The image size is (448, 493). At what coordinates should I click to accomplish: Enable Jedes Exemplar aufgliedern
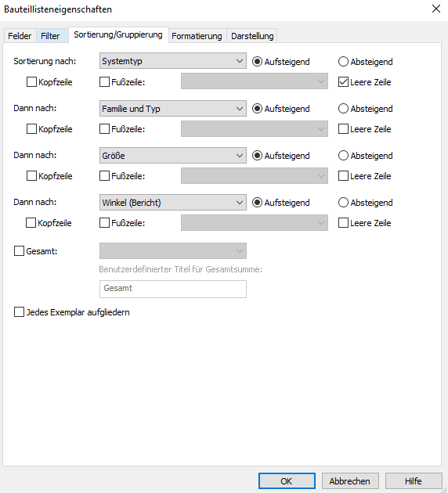coord(20,312)
